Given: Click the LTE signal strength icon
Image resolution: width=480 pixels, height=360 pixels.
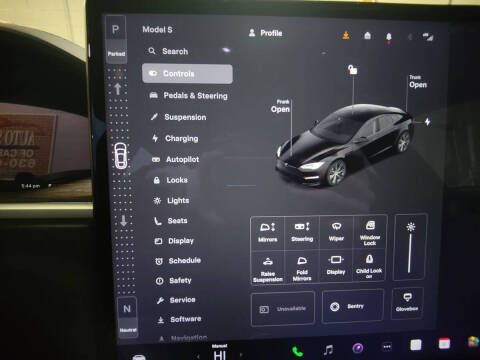Looking at the screenshot, I should point(428,37).
